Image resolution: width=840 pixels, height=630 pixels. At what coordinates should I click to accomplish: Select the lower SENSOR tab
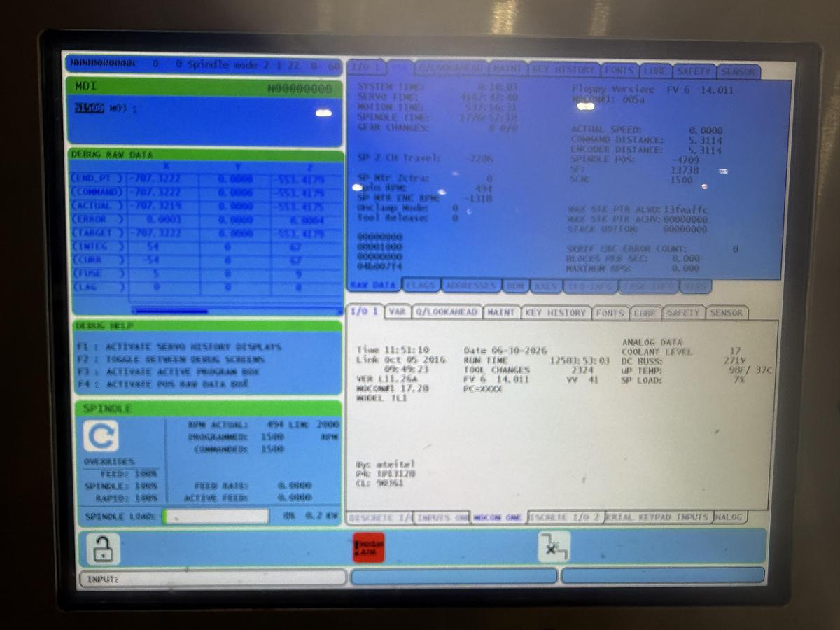tap(727, 313)
